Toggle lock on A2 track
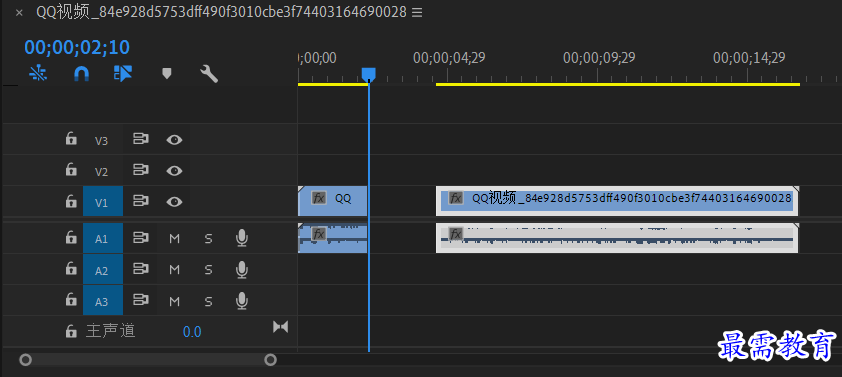This screenshot has width=842, height=377. coord(71,269)
